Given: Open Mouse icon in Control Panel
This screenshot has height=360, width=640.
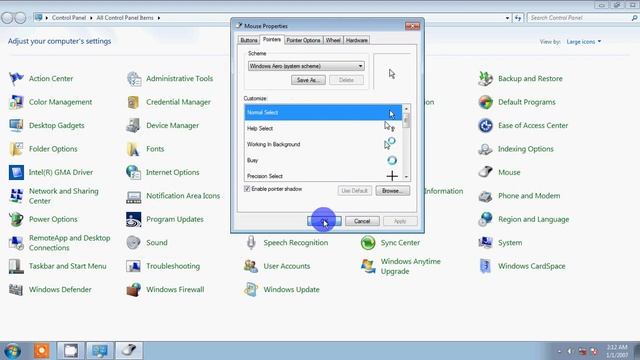Looking at the screenshot, I should click(485, 172).
